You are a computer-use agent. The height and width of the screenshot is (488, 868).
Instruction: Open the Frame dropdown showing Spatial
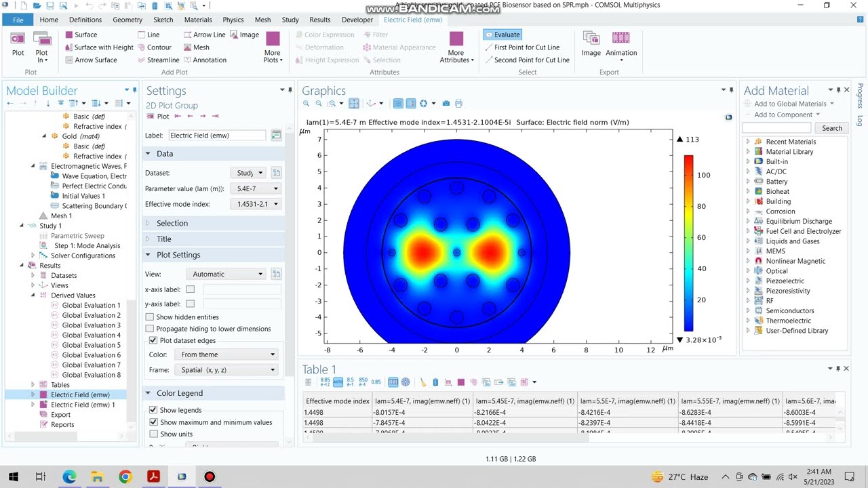point(226,370)
